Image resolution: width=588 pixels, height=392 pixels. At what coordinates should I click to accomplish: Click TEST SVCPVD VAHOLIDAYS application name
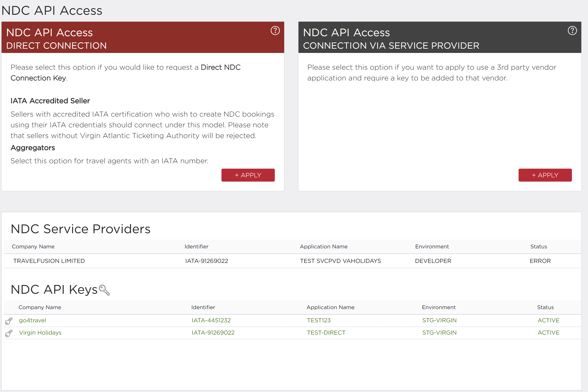340,261
